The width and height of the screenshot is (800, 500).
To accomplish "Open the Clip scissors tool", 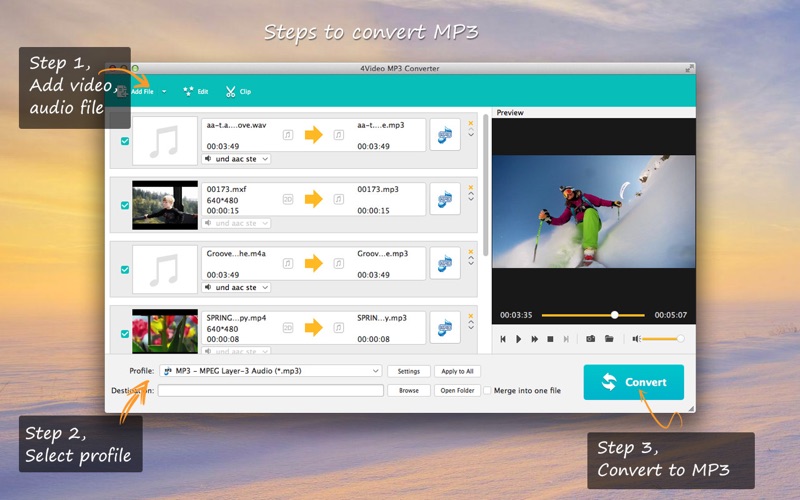I will 238,91.
